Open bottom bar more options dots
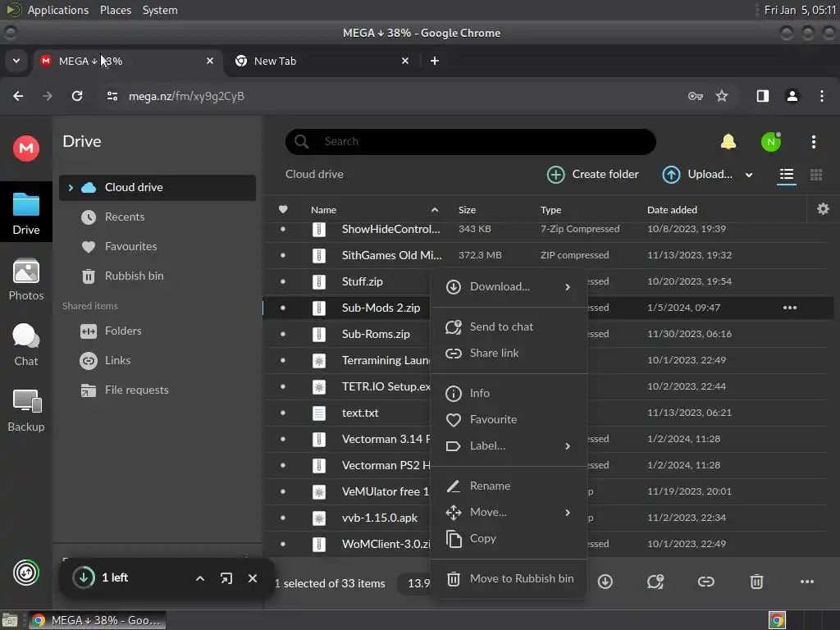This screenshot has height=630, width=840. (807, 582)
